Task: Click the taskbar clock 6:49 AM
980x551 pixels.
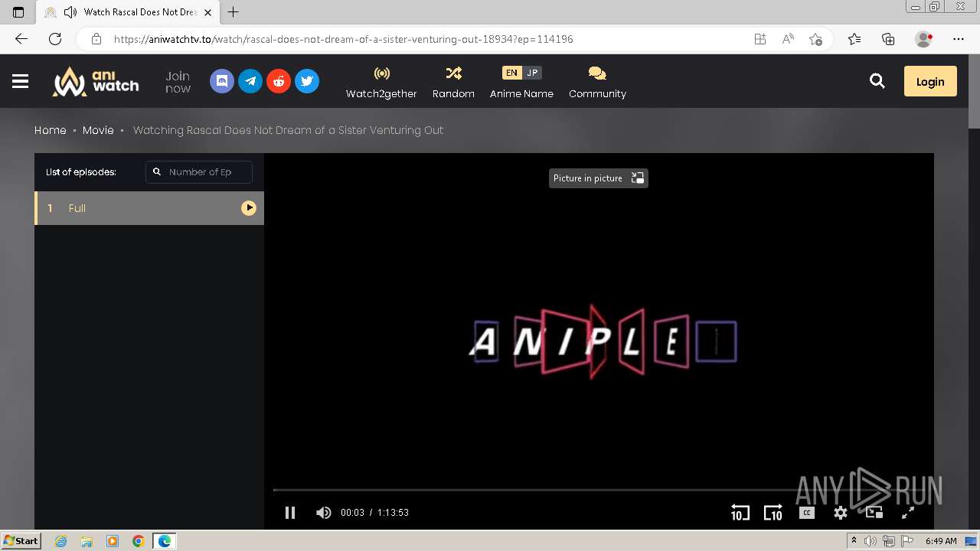Action: point(941,541)
